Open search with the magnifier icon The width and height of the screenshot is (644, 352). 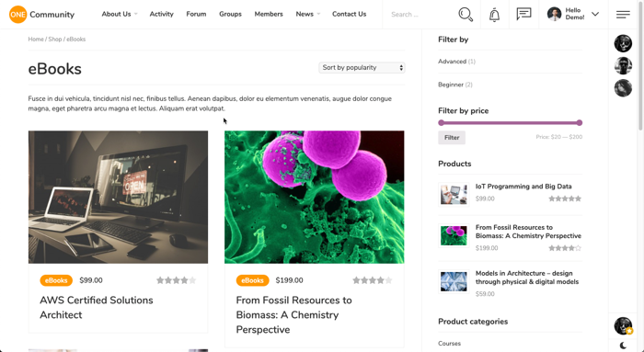pyautogui.click(x=466, y=15)
